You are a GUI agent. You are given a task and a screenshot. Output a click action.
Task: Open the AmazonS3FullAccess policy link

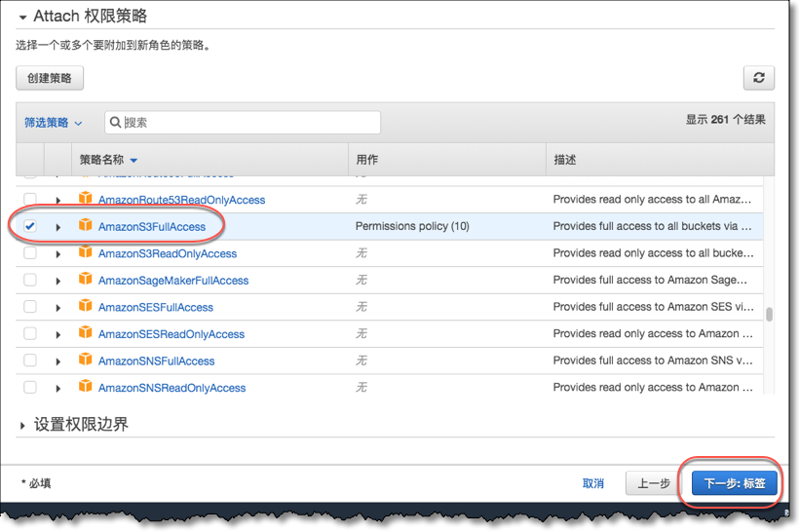[152, 227]
